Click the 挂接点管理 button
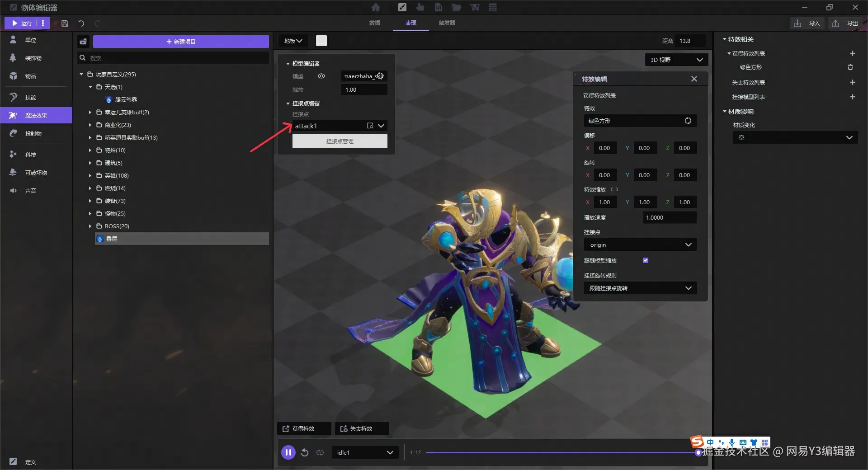 tap(340, 141)
